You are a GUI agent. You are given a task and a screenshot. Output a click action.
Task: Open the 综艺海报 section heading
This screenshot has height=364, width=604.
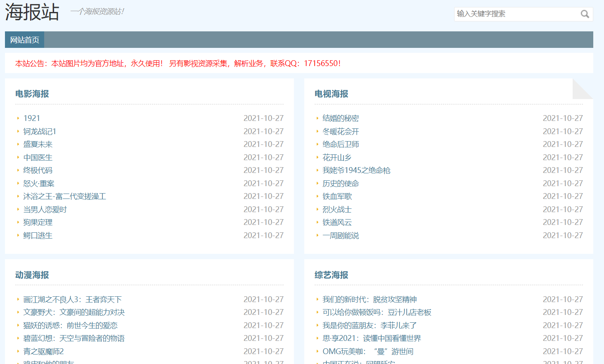(x=332, y=275)
